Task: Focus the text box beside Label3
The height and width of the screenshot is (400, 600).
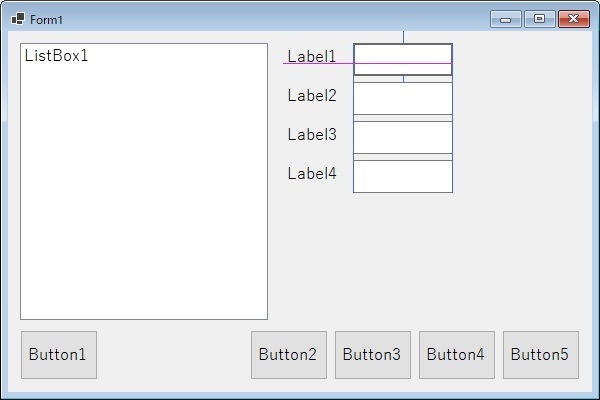Action: 402,137
